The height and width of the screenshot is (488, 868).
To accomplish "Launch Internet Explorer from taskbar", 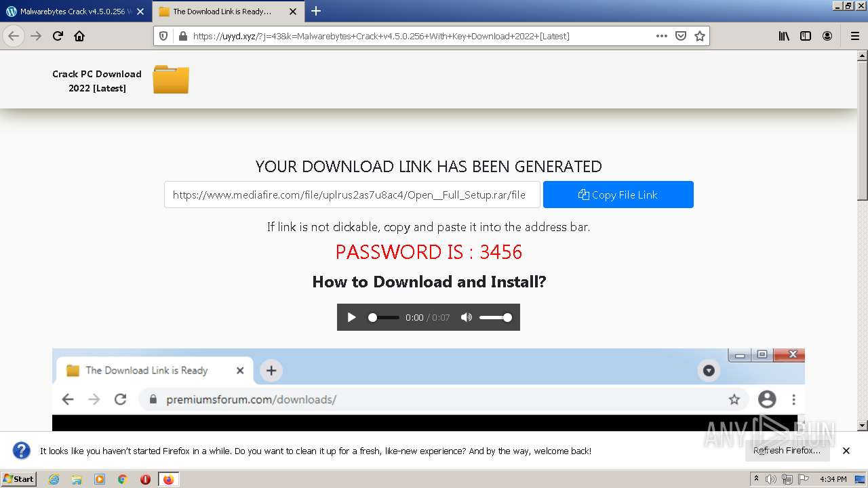I will pyautogui.click(x=54, y=479).
